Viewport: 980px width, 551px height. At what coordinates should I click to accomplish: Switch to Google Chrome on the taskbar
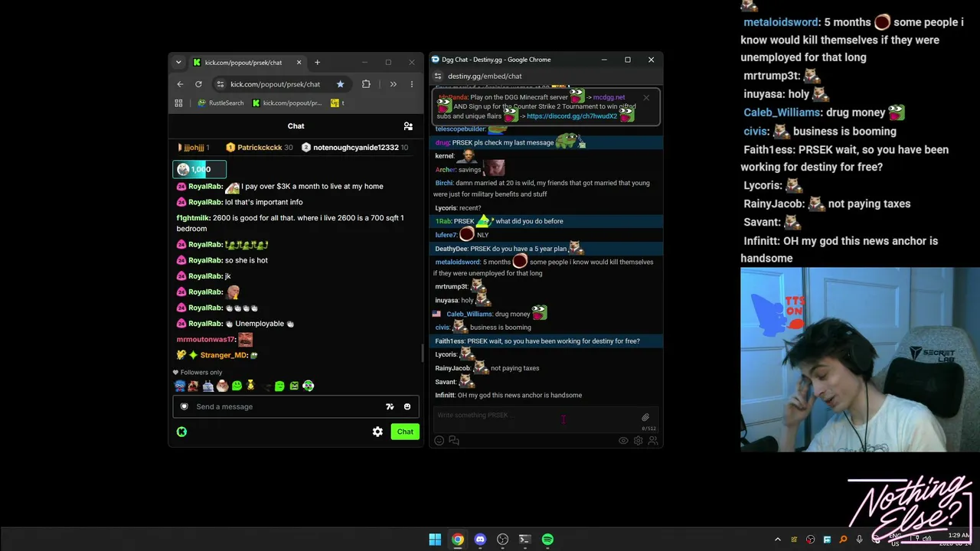coord(457,540)
